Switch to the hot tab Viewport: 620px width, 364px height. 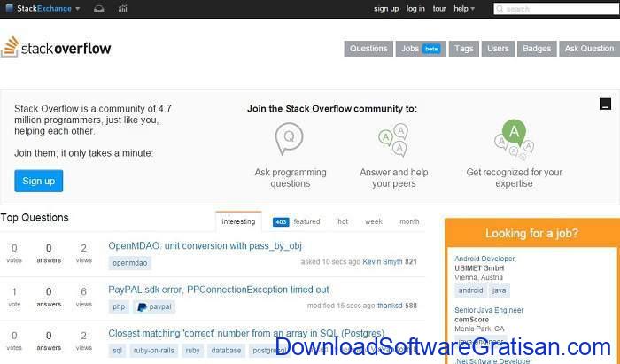pyautogui.click(x=343, y=221)
